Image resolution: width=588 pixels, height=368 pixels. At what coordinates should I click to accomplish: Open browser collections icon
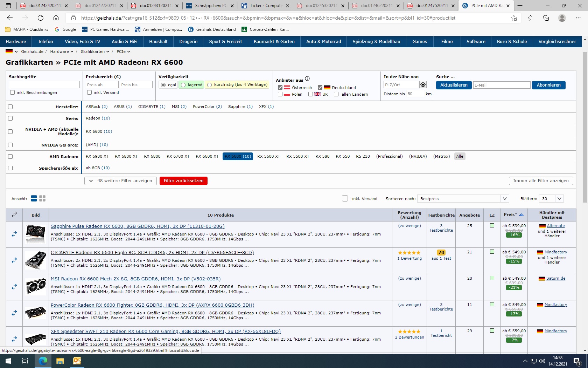point(546,18)
